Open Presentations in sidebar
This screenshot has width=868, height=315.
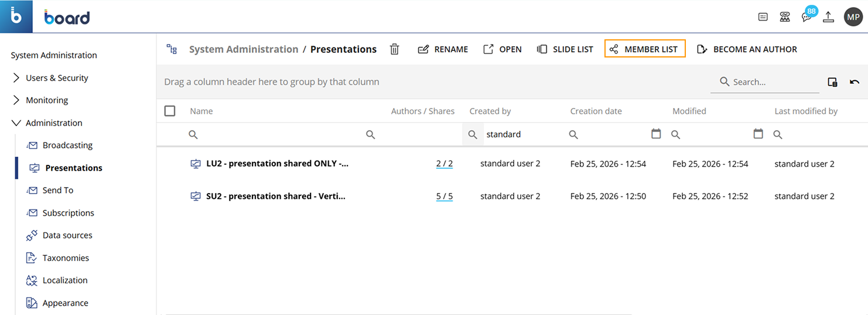(74, 168)
